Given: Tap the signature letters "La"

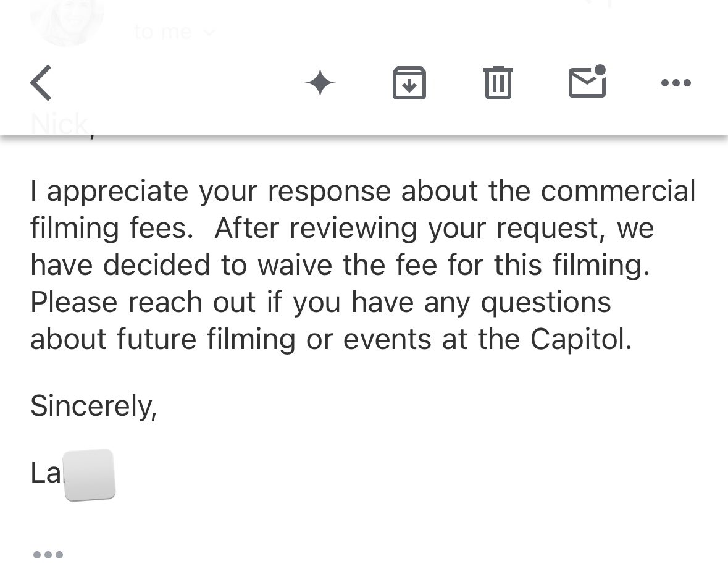Looking at the screenshot, I should coord(46,473).
